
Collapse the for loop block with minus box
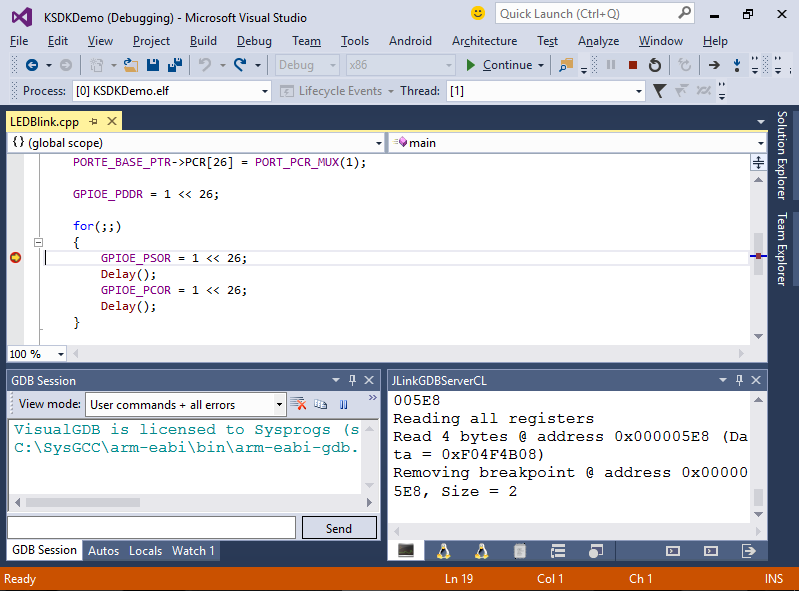click(38, 243)
